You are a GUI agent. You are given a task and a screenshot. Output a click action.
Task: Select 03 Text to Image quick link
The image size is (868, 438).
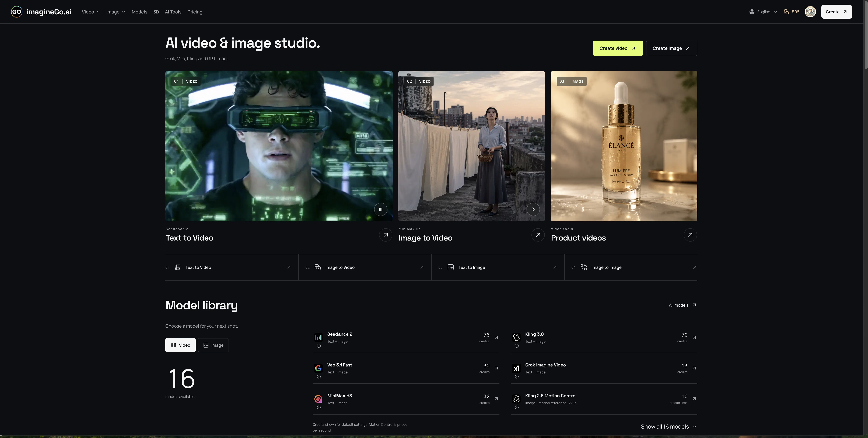click(498, 267)
